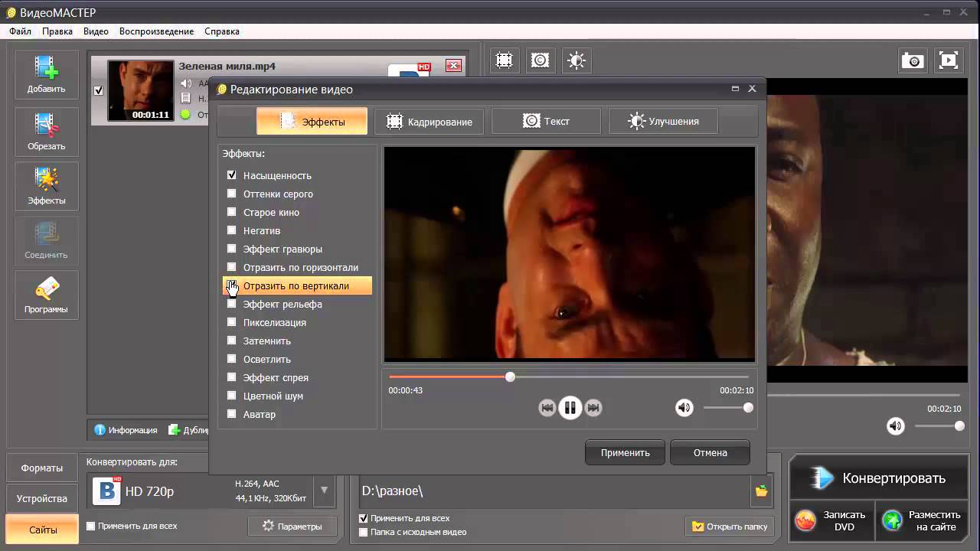
Task: Switch to the Улучшения tab
Action: 663,121
